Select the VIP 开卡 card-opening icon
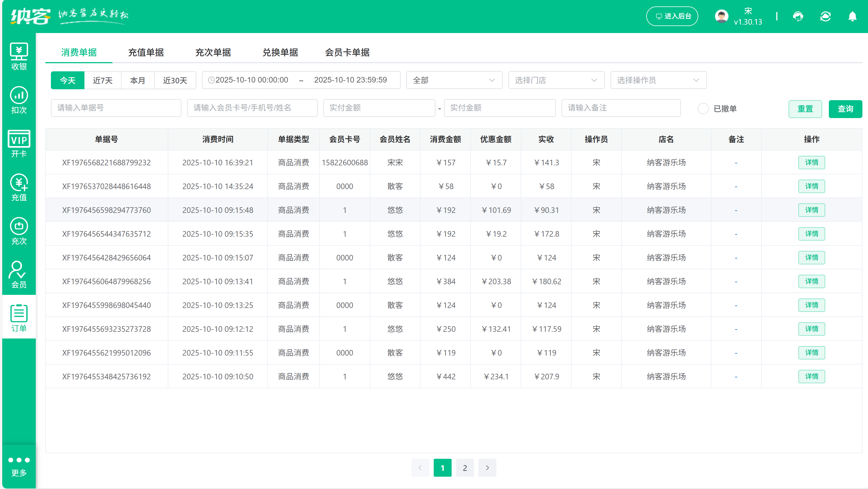This screenshot has height=489, width=868. pos(18,143)
